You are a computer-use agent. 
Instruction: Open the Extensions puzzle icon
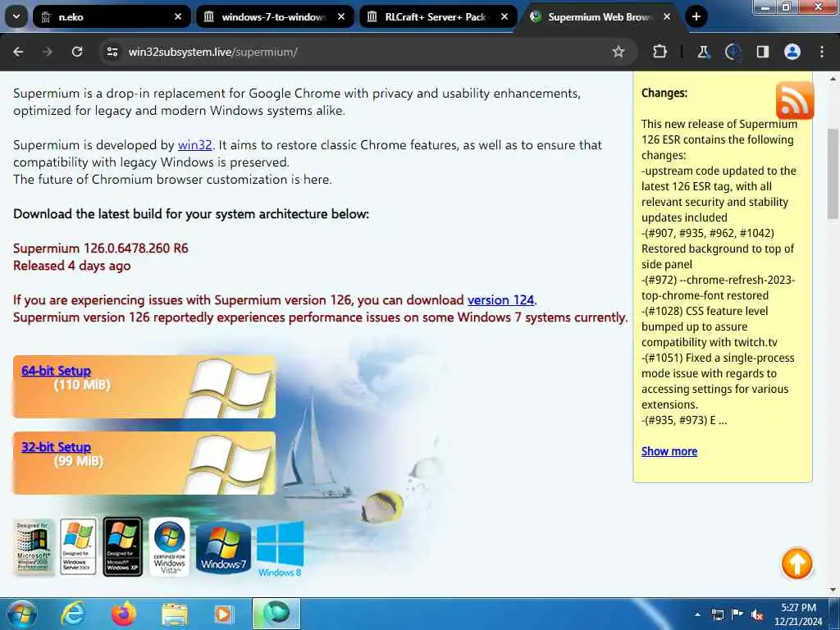(660, 52)
